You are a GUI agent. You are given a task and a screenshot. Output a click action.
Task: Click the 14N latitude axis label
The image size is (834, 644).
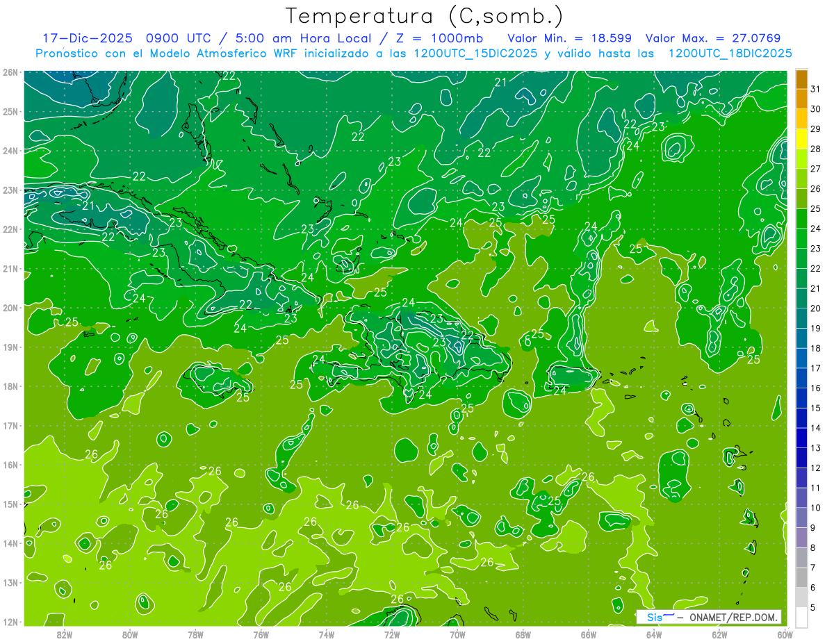pos(10,543)
